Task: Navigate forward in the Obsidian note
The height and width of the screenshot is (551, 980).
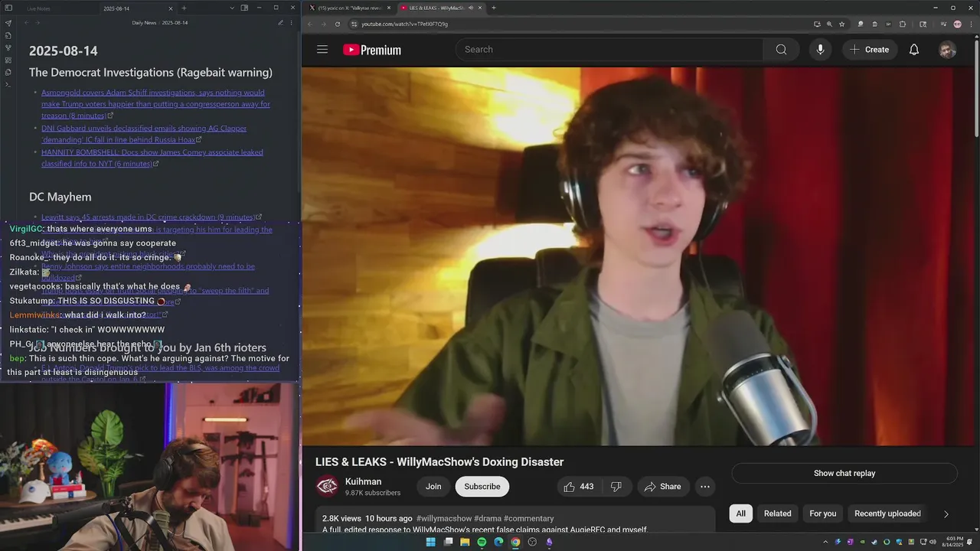Action: [38, 23]
